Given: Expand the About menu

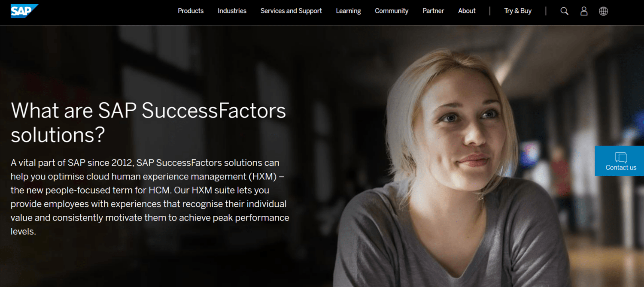Looking at the screenshot, I should (x=467, y=11).
